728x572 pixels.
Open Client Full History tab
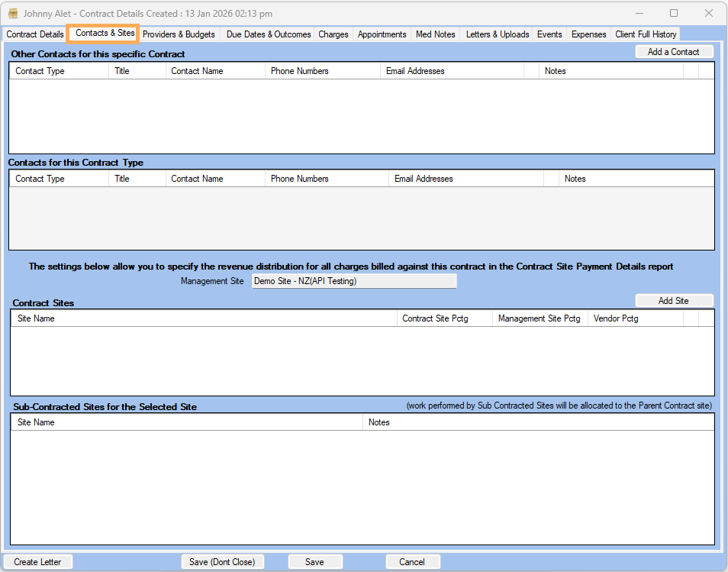coord(646,34)
